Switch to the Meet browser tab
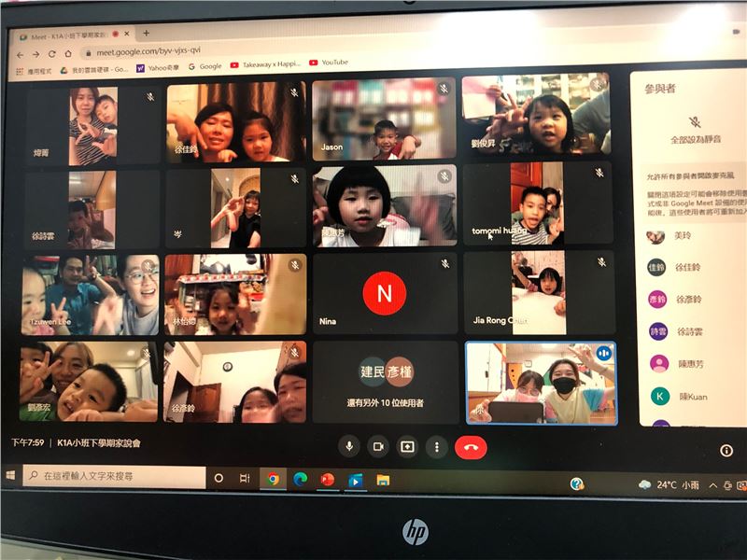 [70, 36]
